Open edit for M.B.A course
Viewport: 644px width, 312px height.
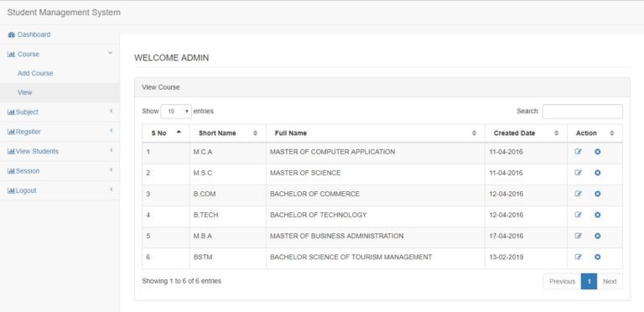(579, 236)
